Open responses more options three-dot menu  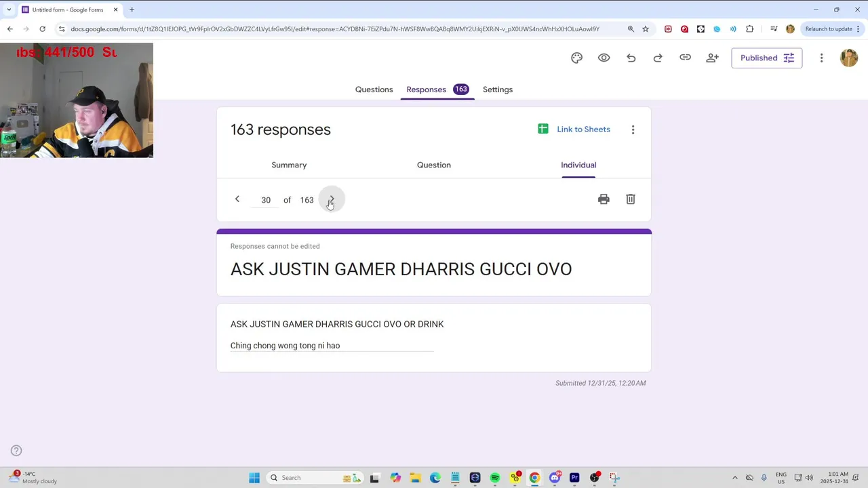coord(633,129)
